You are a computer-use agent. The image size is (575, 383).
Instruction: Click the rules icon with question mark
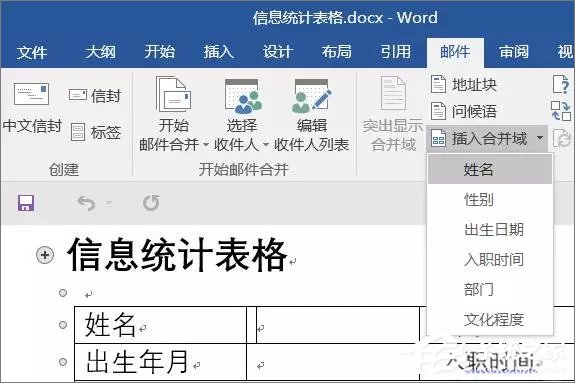(561, 84)
